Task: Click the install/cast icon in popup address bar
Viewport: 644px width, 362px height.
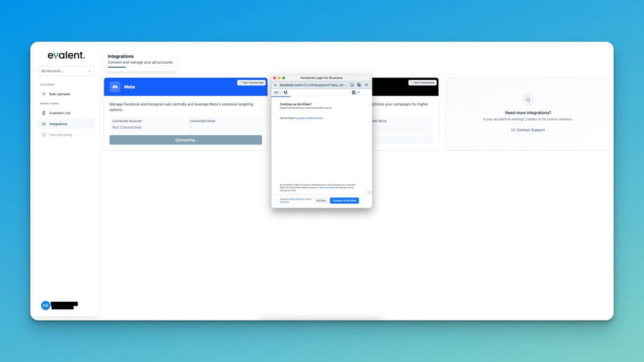Action: tap(352, 85)
